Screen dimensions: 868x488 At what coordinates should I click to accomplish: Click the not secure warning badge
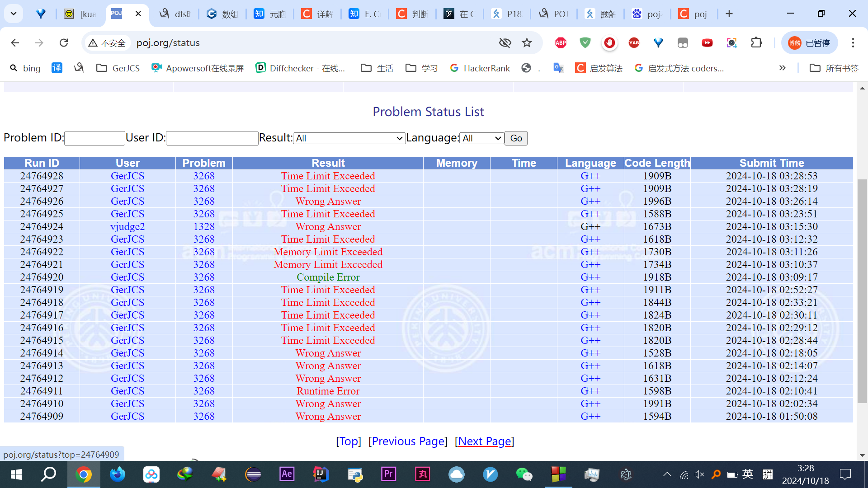point(107,43)
